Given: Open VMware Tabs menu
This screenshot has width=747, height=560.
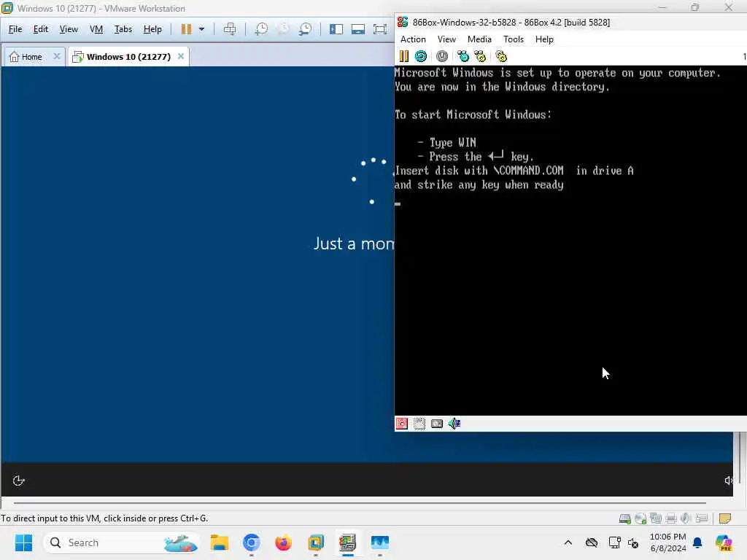Looking at the screenshot, I should (123, 29).
